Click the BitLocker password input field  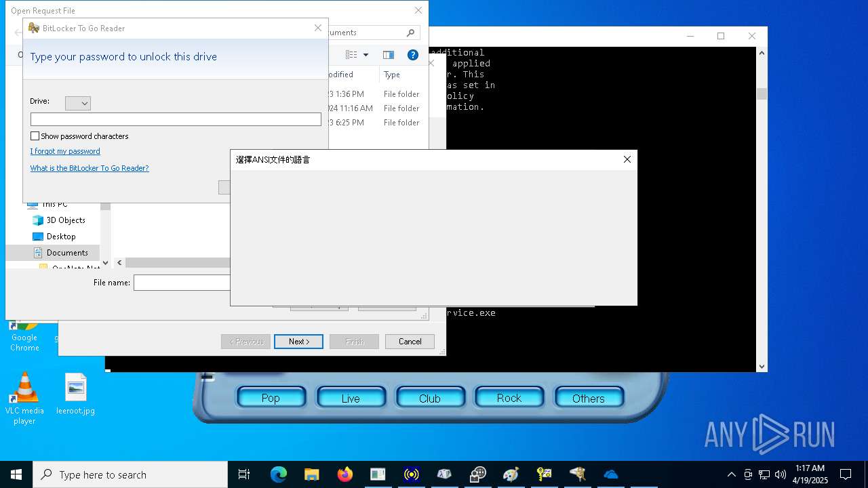point(176,119)
